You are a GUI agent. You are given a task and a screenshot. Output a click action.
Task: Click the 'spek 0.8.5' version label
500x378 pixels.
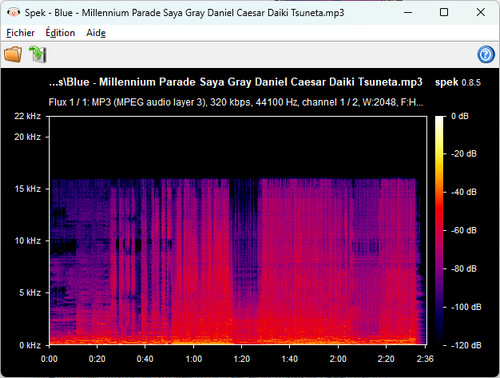458,82
